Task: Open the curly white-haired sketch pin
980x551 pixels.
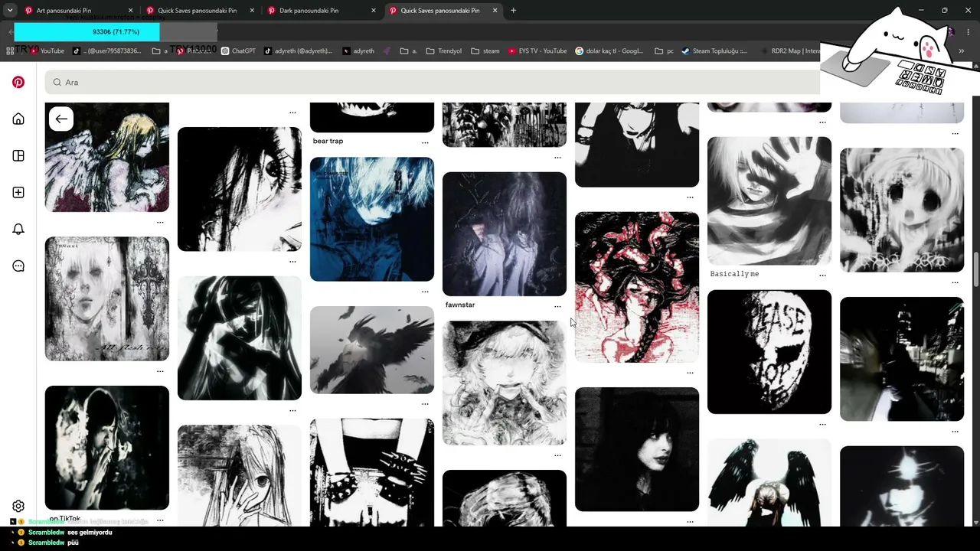Action: (x=505, y=383)
